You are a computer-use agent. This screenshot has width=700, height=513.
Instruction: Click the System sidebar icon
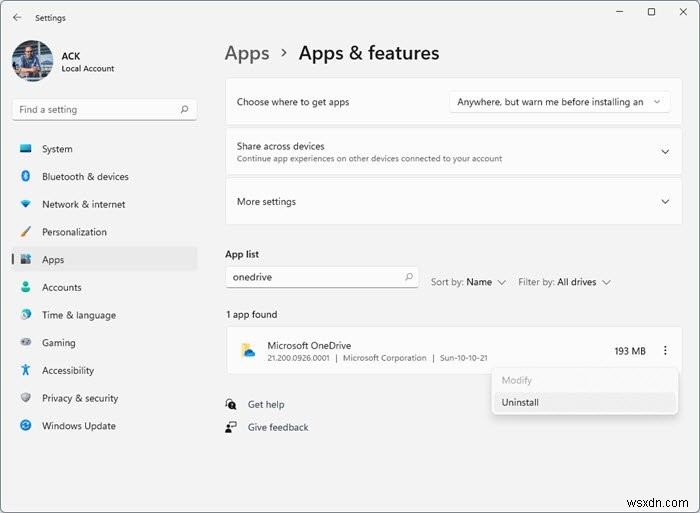tap(26, 149)
